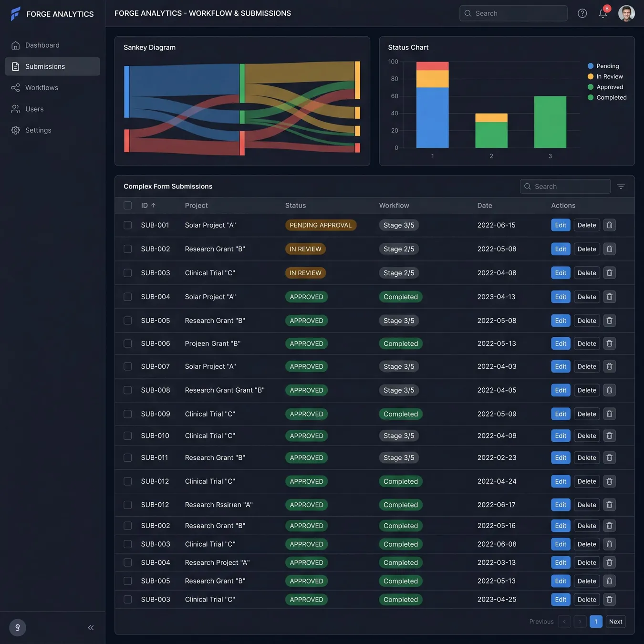The image size is (644, 644).
Task: Go to Users in sidebar
Action: pyautogui.click(x=52, y=109)
